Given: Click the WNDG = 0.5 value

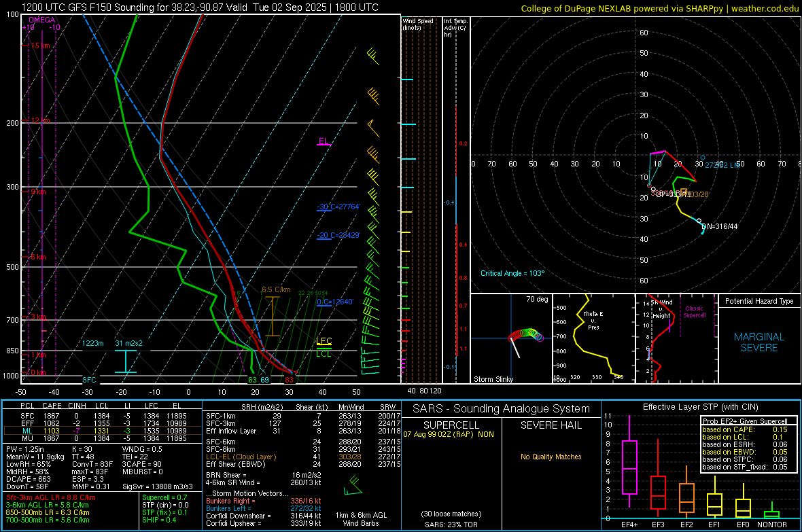Looking at the screenshot, I should (x=142, y=449).
